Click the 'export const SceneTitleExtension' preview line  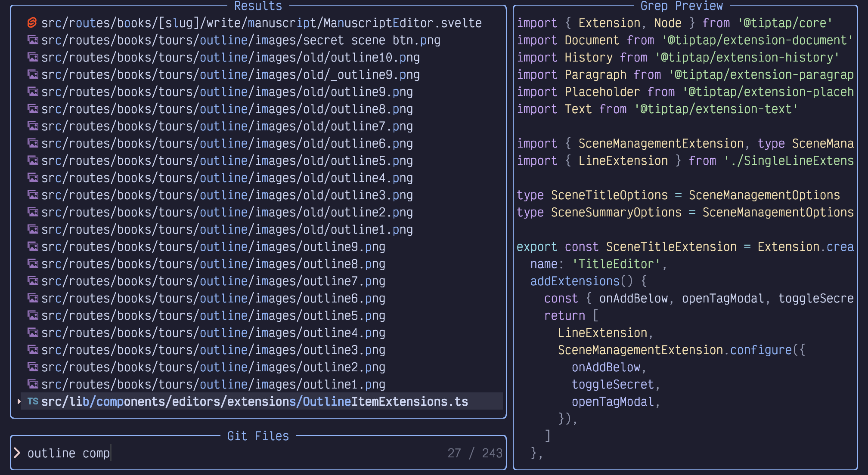point(685,247)
